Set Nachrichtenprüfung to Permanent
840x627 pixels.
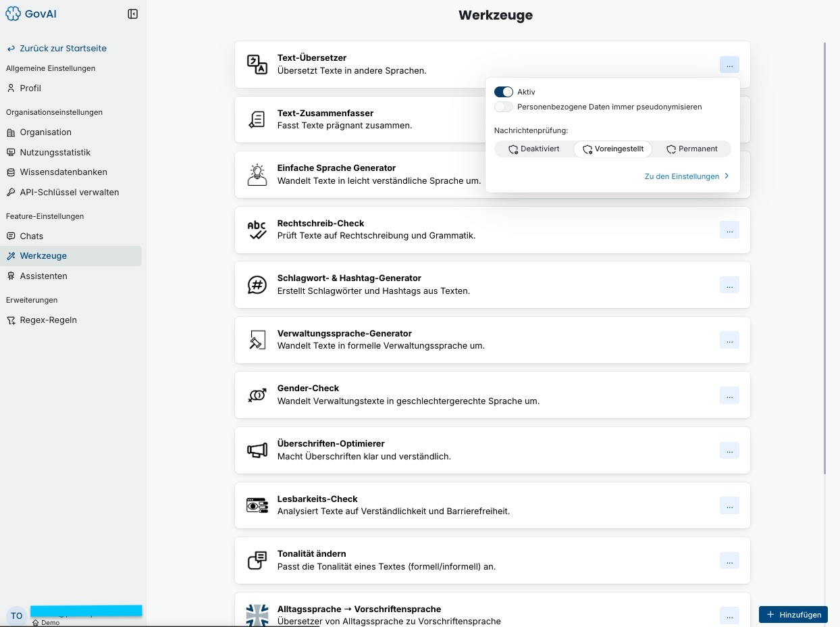coord(692,149)
